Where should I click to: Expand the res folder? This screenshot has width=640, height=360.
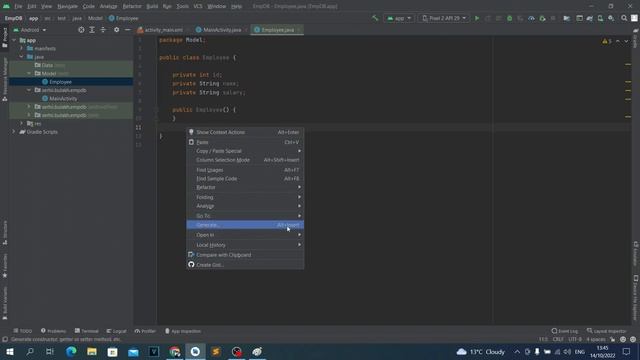click(x=22, y=123)
